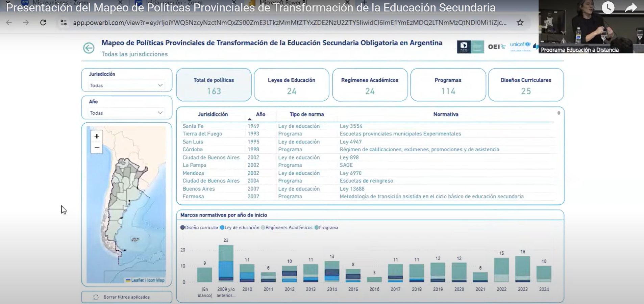Select the Diseños Curriculares card
Screen dimensions: 644x304
526,85
